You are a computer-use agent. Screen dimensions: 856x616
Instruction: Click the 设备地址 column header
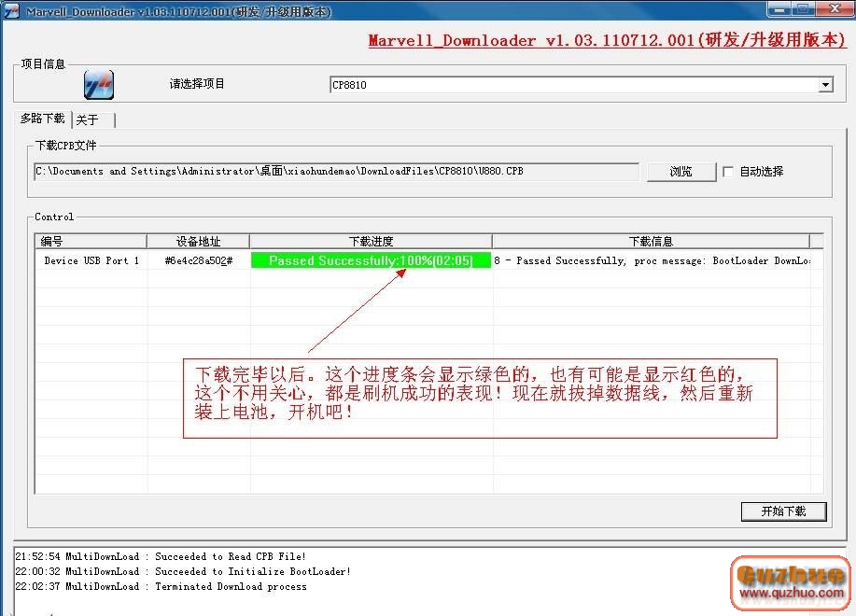198,241
